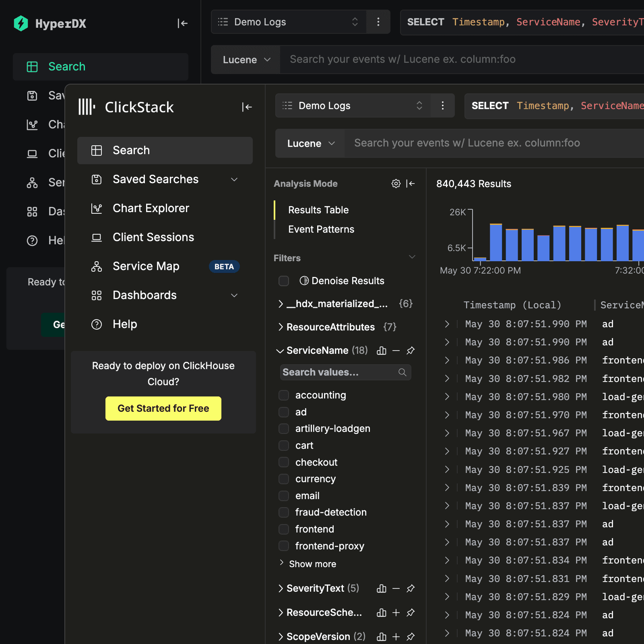Click the ClickStack logo icon
The width and height of the screenshot is (644, 644).
click(x=87, y=107)
